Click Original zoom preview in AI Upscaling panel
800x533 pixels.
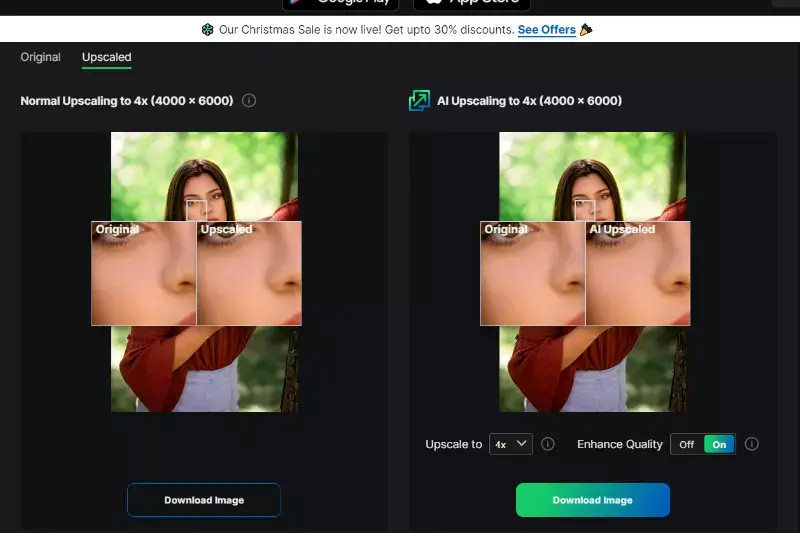pyautogui.click(x=533, y=273)
